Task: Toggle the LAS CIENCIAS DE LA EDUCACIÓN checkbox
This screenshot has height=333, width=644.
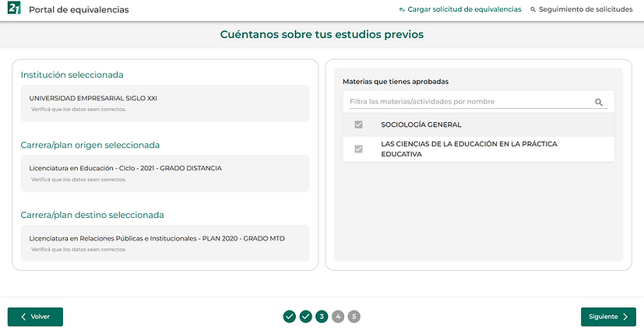Action: [358, 149]
